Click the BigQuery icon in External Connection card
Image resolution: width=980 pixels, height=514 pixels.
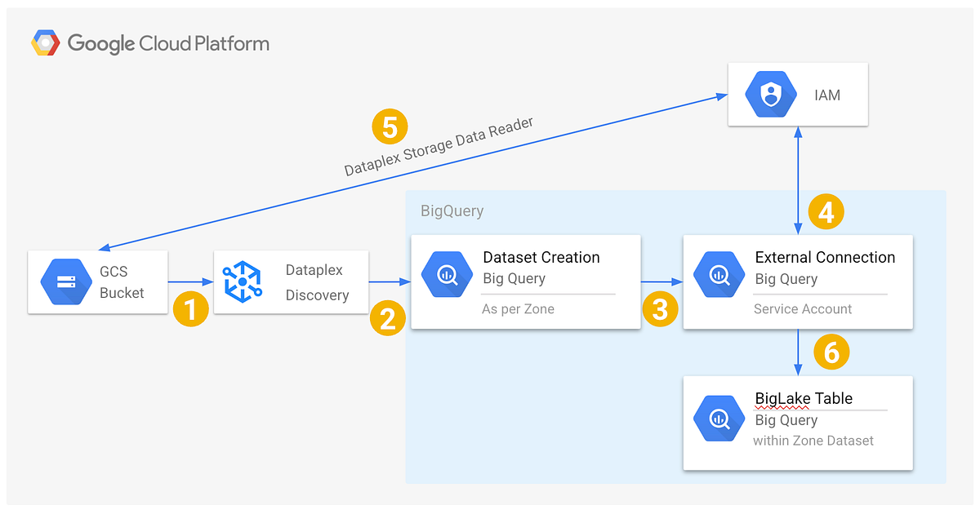719,276
